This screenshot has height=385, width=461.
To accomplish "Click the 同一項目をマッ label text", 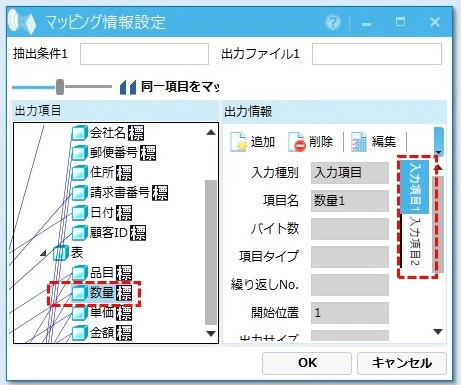I will tap(180, 87).
